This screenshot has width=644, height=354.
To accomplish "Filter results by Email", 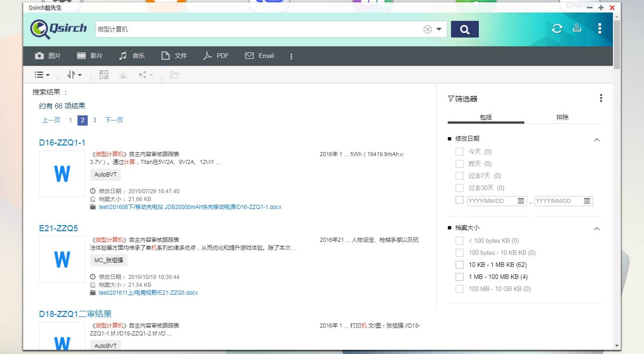I will tap(260, 56).
